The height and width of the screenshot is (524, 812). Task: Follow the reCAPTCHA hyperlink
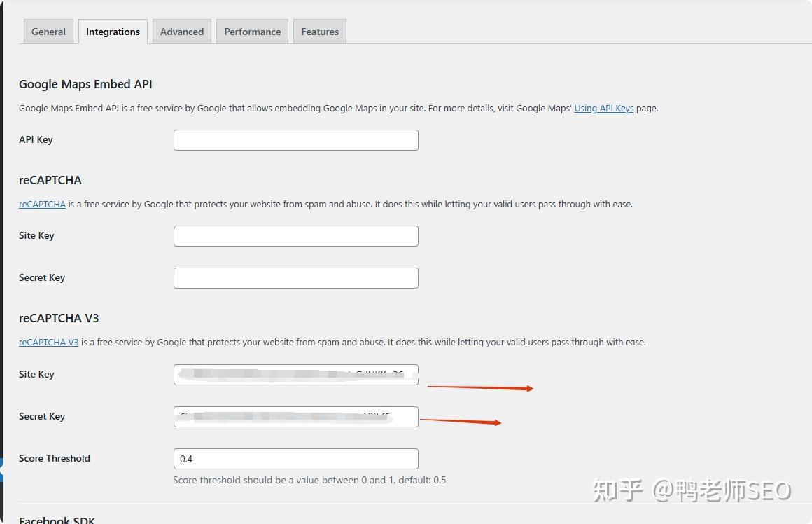click(42, 204)
